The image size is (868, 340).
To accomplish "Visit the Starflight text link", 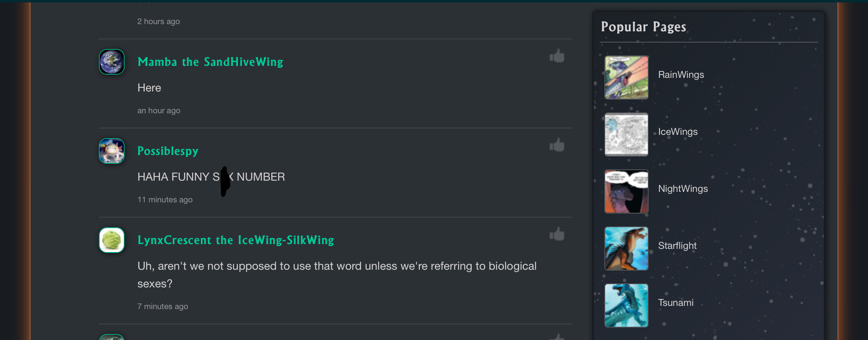I will click(677, 246).
